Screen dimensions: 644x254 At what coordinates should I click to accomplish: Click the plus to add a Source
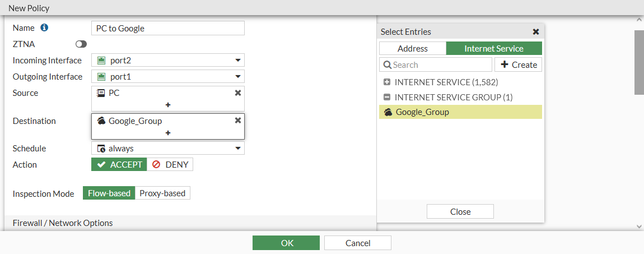click(x=167, y=105)
